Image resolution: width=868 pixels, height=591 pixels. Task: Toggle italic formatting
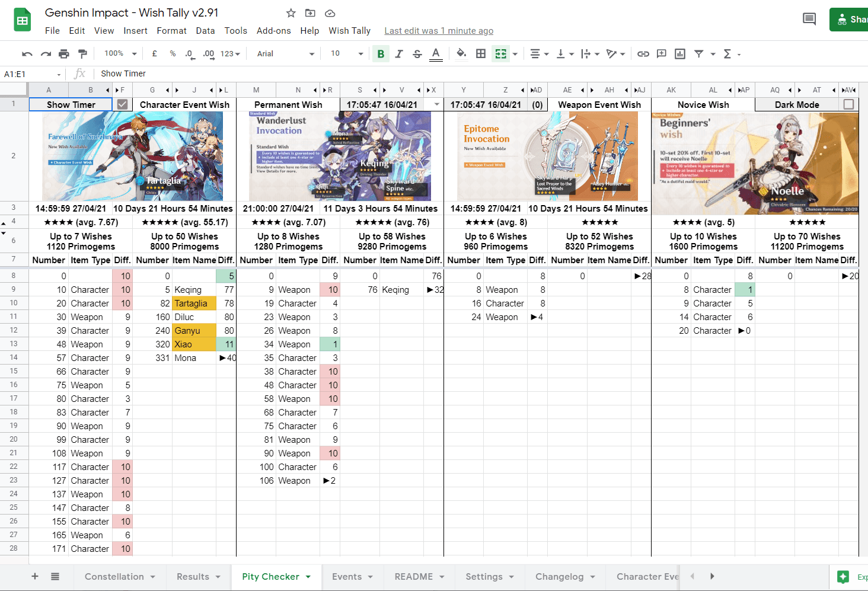pyautogui.click(x=399, y=54)
